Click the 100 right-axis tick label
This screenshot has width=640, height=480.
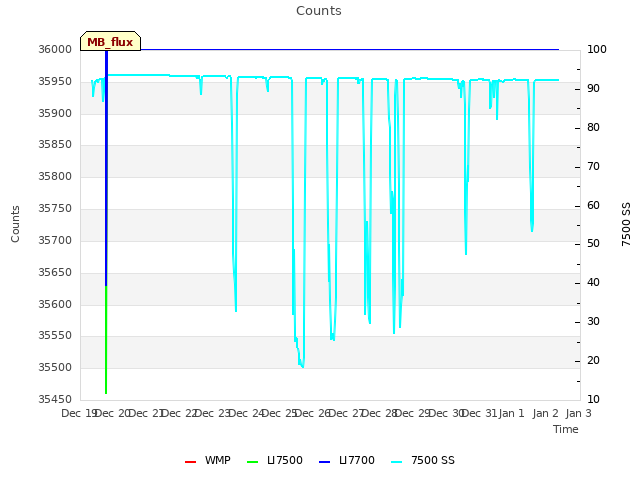(x=597, y=49)
